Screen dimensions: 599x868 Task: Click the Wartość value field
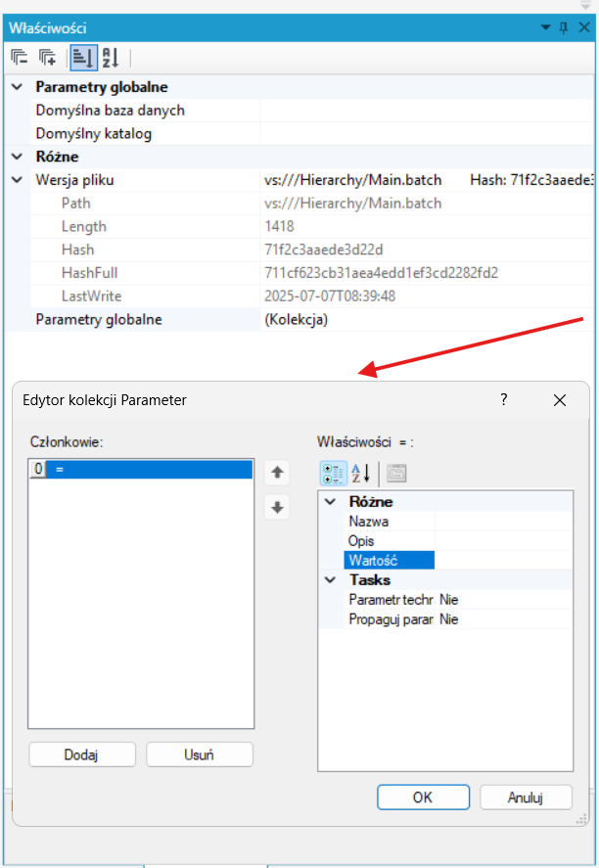pos(504,560)
